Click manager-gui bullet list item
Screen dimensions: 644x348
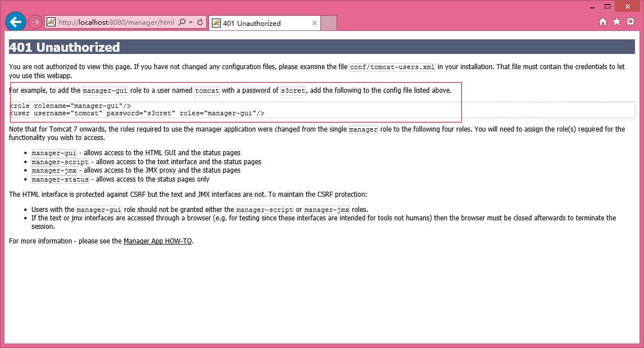pos(136,153)
